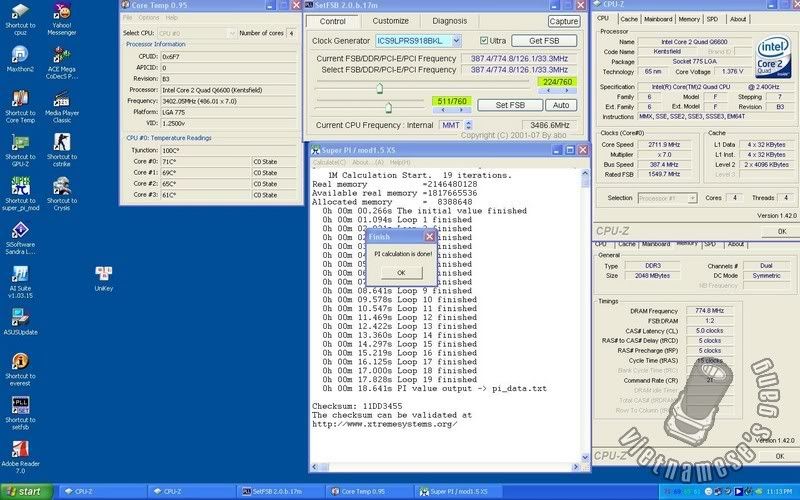Switch to the Diagnosis tab in SetFSB
The image size is (800, 500).
(x=449, y=21)
